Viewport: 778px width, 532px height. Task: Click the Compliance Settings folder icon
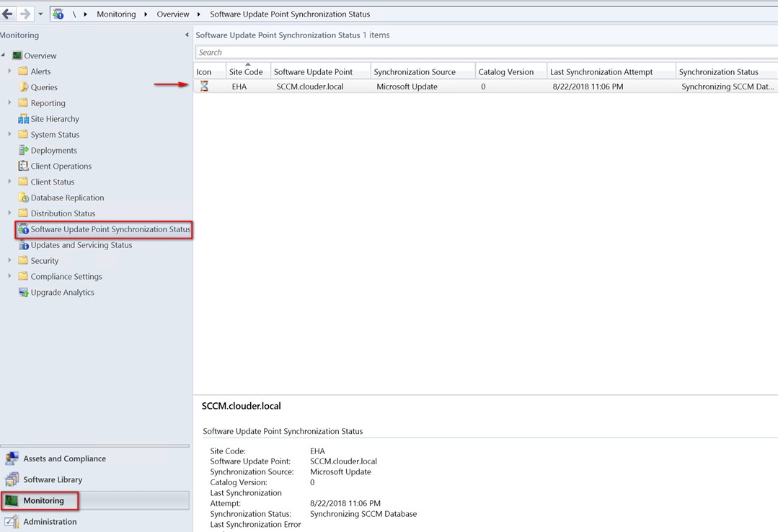coord(23,276)
